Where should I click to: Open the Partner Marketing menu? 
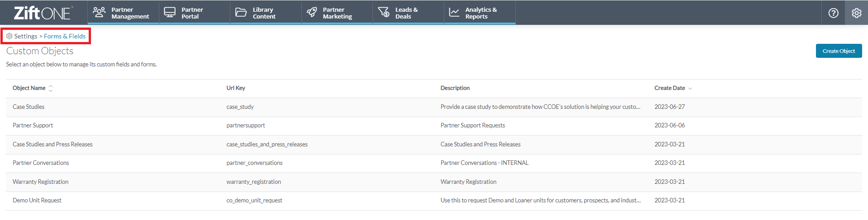pyautogui.click(x=337, y=13)
